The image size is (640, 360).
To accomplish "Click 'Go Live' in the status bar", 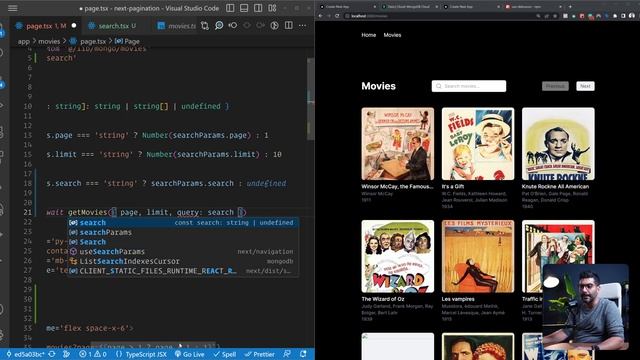I will [x=190, y=354].
